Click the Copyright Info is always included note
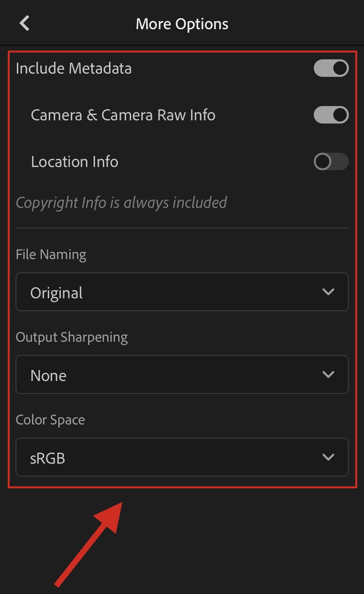This screenshot has width=364, height=594. [121, 203]
